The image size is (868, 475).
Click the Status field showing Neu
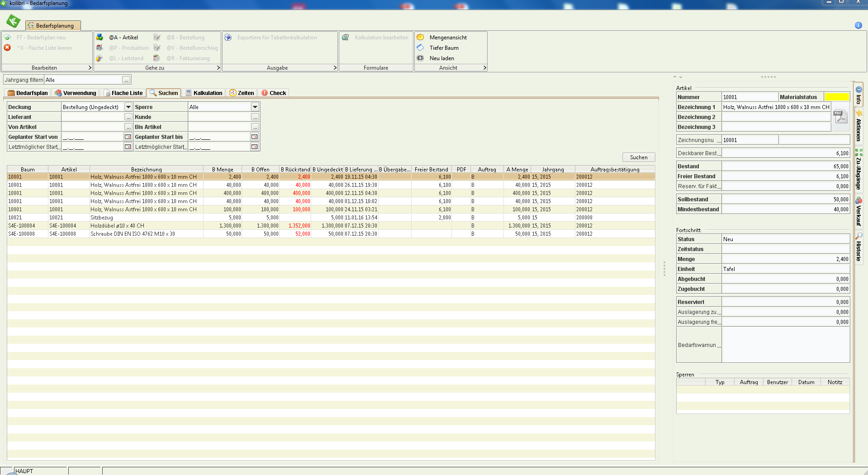[786, 239]
